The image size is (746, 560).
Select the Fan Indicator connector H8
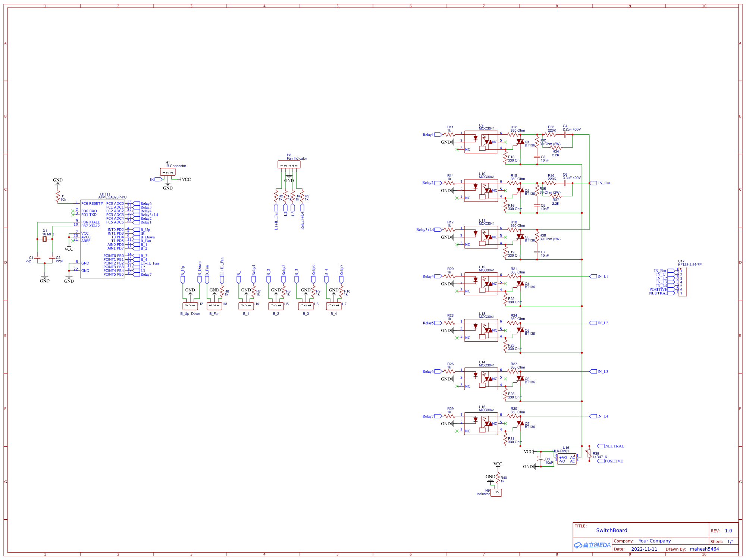(x=289, y=164)
